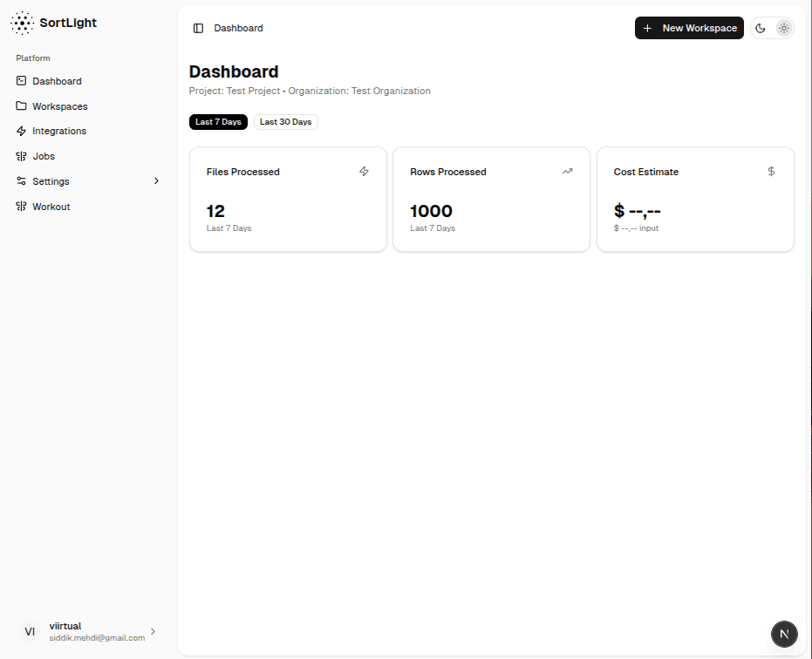
Task: Select the Workout sidebar icon
Action: 21,207
